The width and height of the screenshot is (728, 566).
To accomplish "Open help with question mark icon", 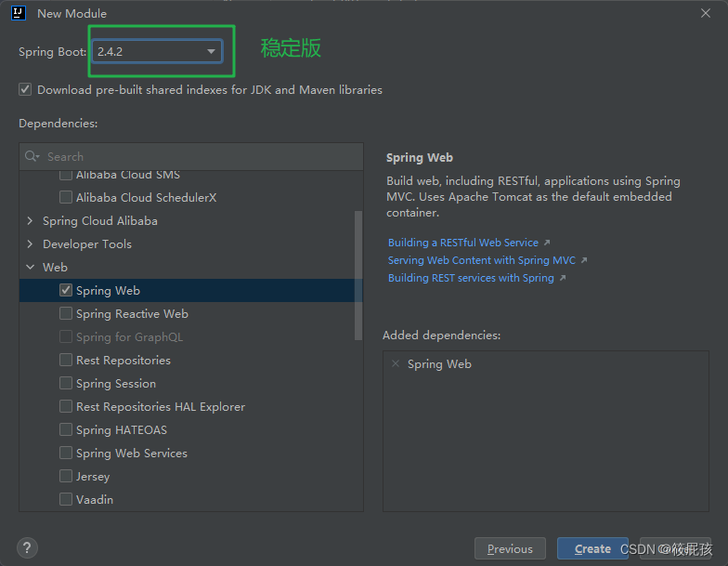I will pyautogui.click(x=28, y=548).
